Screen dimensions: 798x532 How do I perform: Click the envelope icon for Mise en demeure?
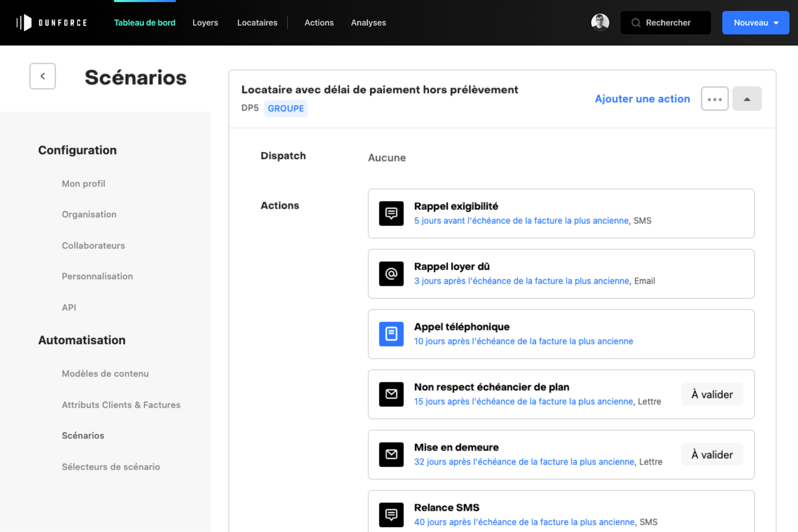(x=391, y=454)
